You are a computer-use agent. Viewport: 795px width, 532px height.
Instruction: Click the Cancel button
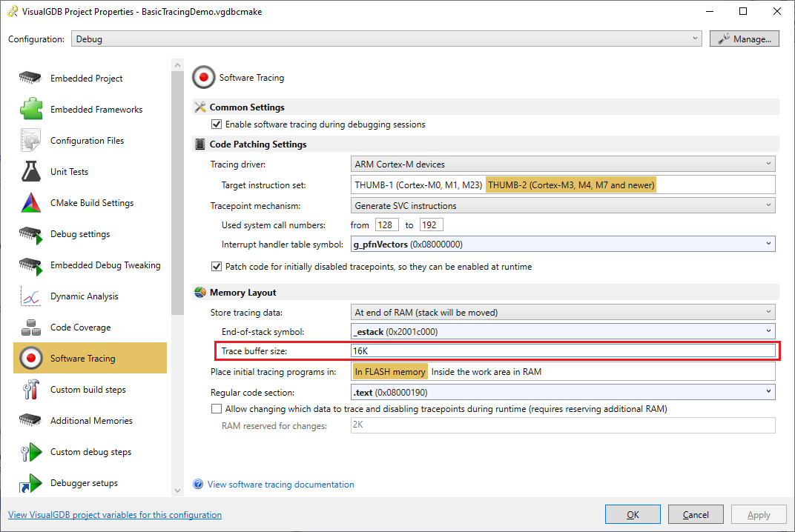[696, 514]
